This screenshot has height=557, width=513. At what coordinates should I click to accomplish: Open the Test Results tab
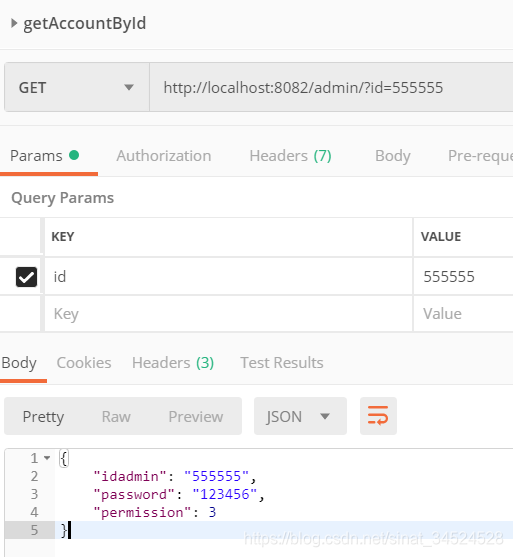[x=282, y=363]
